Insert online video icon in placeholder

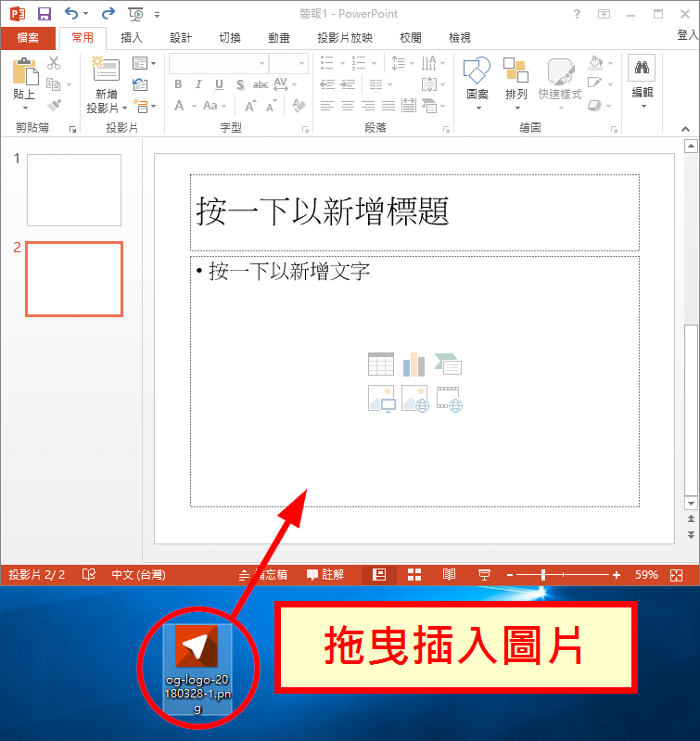pos(449,400)
